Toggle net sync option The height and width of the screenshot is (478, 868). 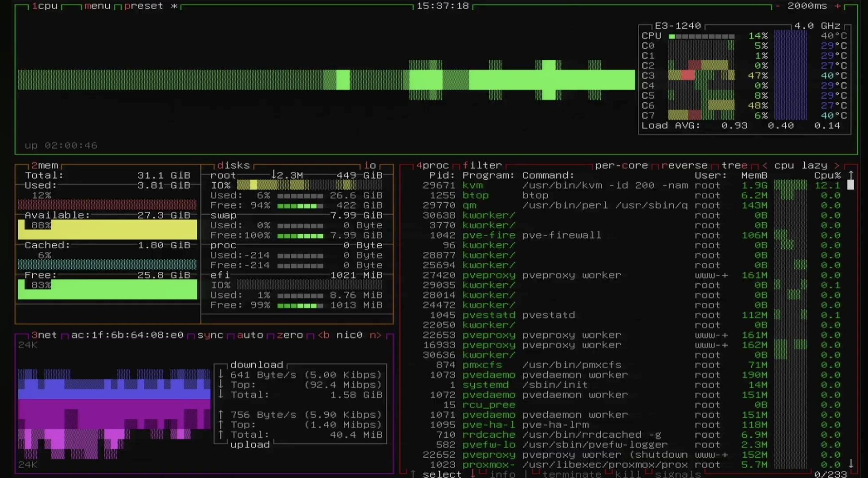210,335
